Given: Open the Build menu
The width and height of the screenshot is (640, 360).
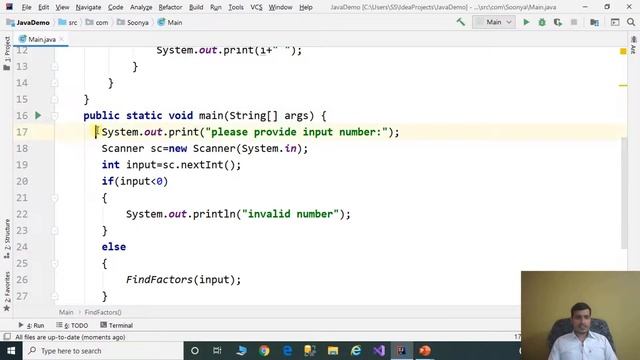Looking at the screenshot, I should coord(196,7).
